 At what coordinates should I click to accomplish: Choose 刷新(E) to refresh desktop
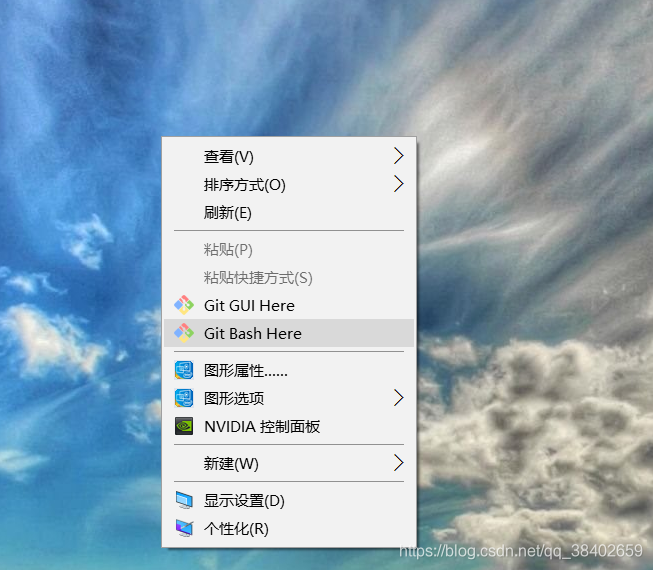pos(289,212)
